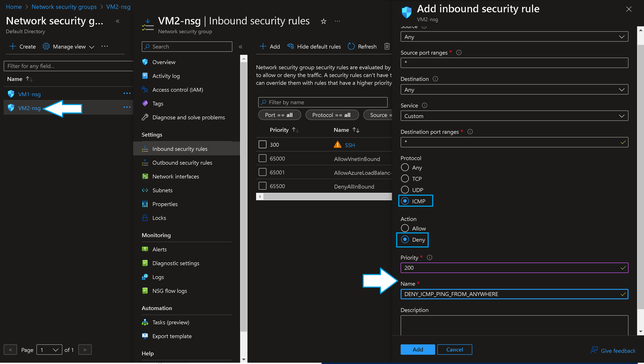Open the Destination dropdown set to Any
Viewport: 644px width, 364px height.
pos(514,90)
